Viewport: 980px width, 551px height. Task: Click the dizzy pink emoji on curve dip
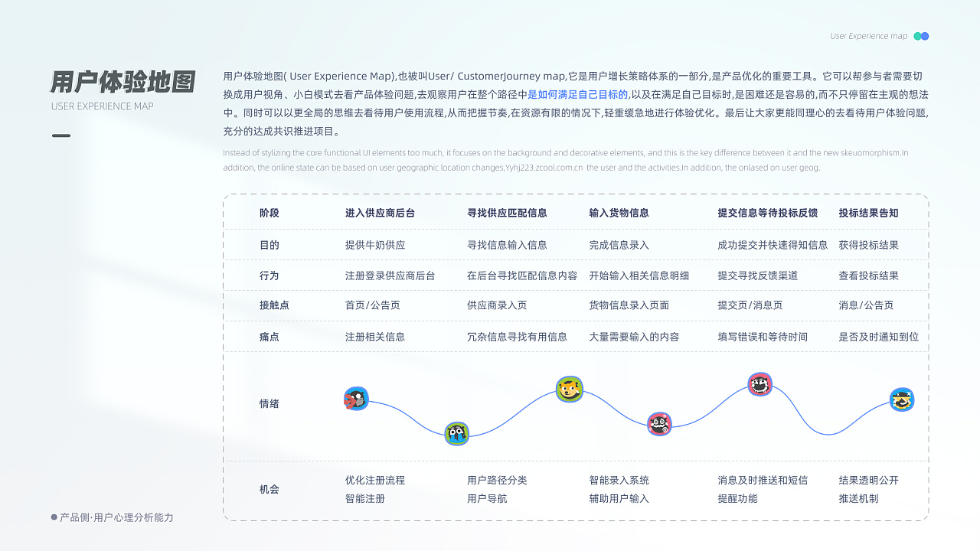659,424
